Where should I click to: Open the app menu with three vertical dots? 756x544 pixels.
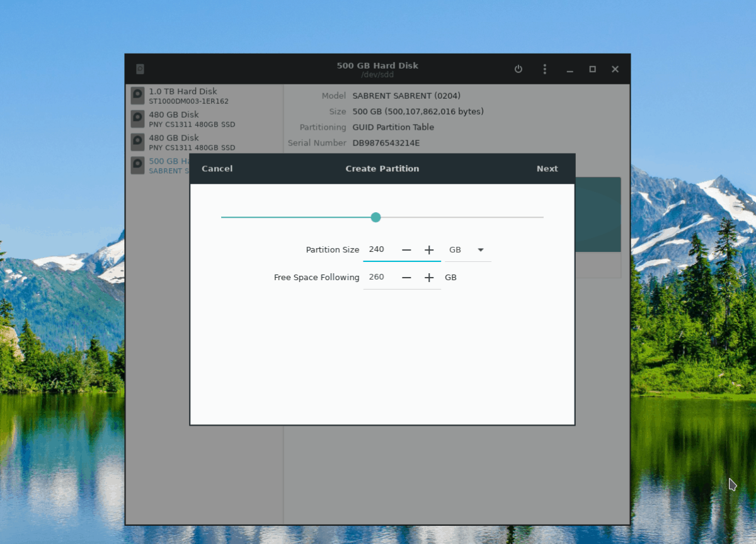tap(544, 69)
